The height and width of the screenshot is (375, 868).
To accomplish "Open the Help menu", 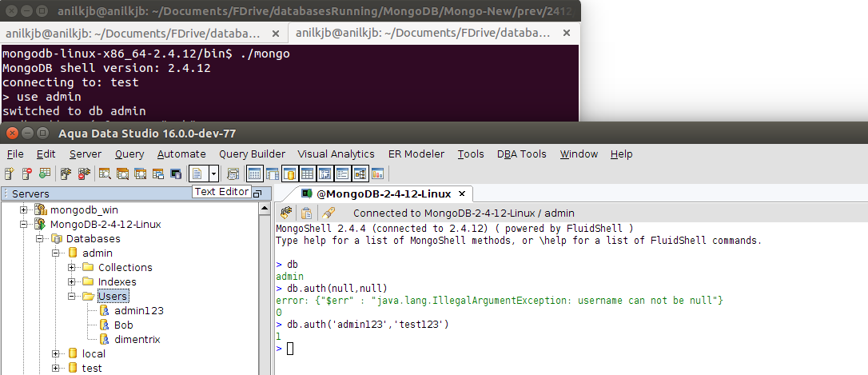I will tap(621, 154).
